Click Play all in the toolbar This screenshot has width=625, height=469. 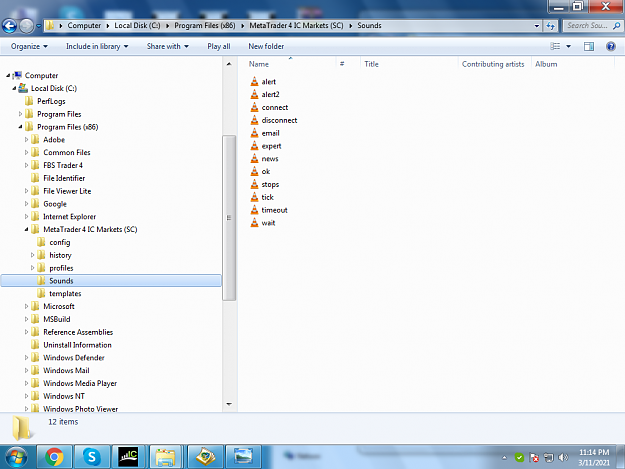[219, 47]
